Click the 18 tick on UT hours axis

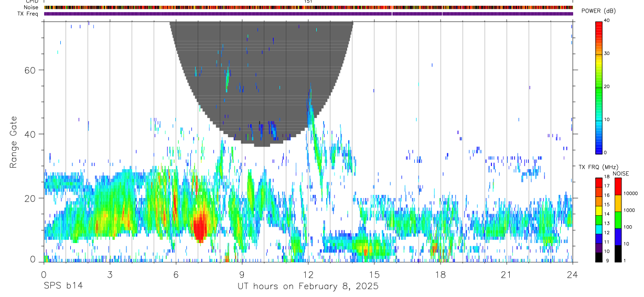pos(441,274)
